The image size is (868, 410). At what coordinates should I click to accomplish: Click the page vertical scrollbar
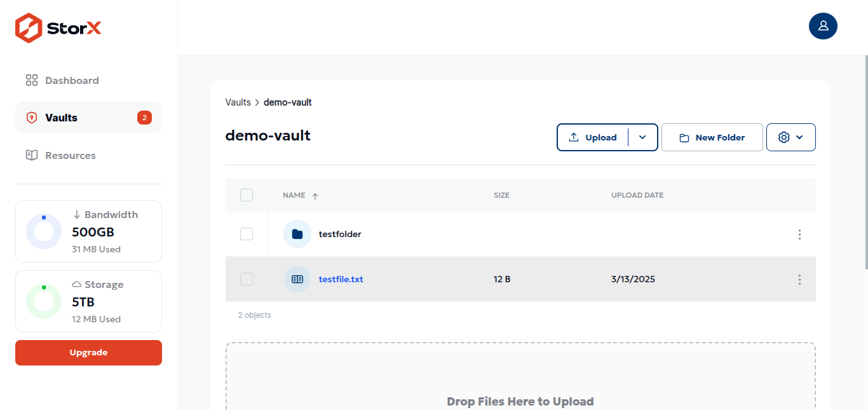865,162
